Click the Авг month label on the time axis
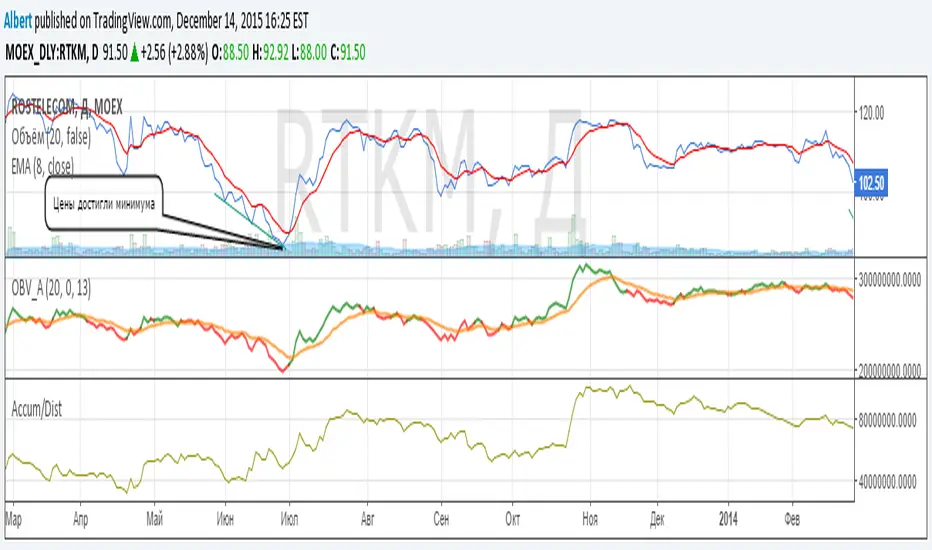Viewport: 932px width, 550px height. [x=368, y=520]
